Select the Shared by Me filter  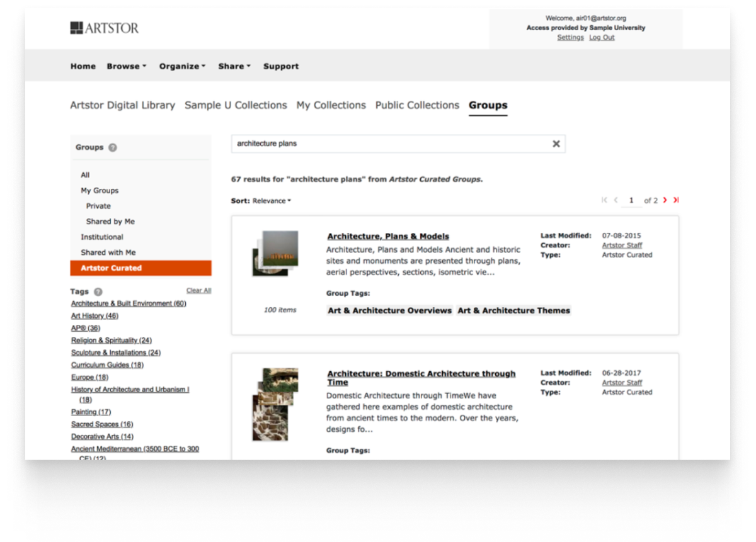click(110, 222)
